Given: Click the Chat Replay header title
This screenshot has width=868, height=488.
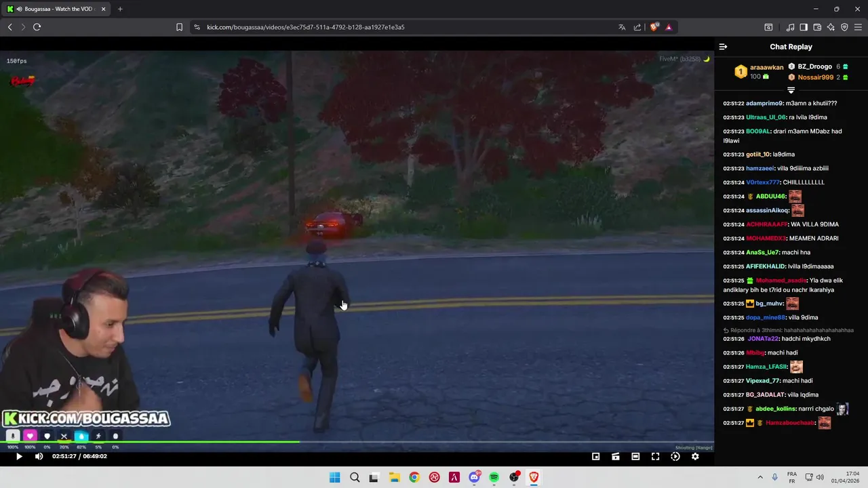Looking at the screenshot, I should (x=791, y=47).
